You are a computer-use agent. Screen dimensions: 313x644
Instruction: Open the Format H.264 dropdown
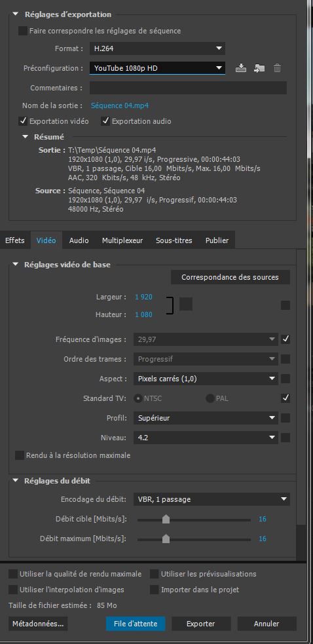coord(157,48)
